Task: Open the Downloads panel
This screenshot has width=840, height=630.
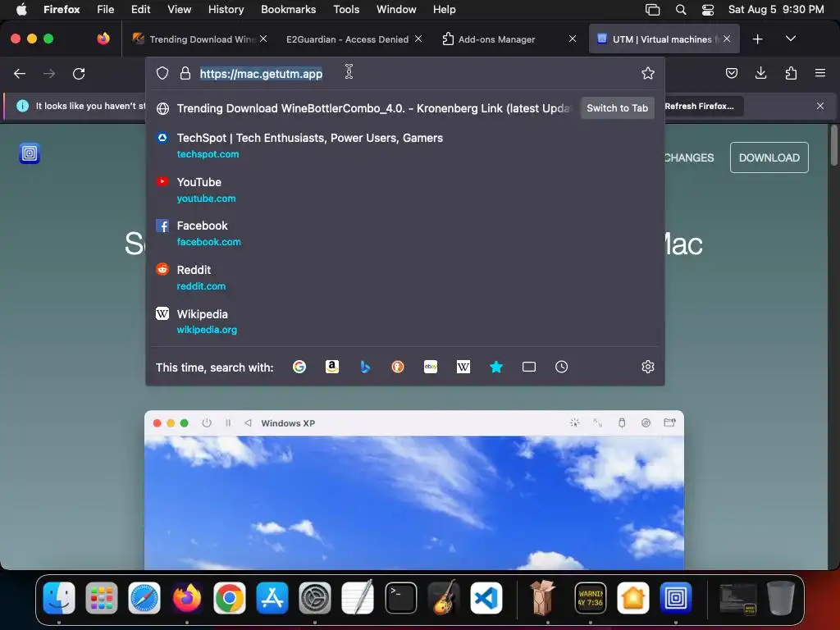Action: (x=760, y=73)
